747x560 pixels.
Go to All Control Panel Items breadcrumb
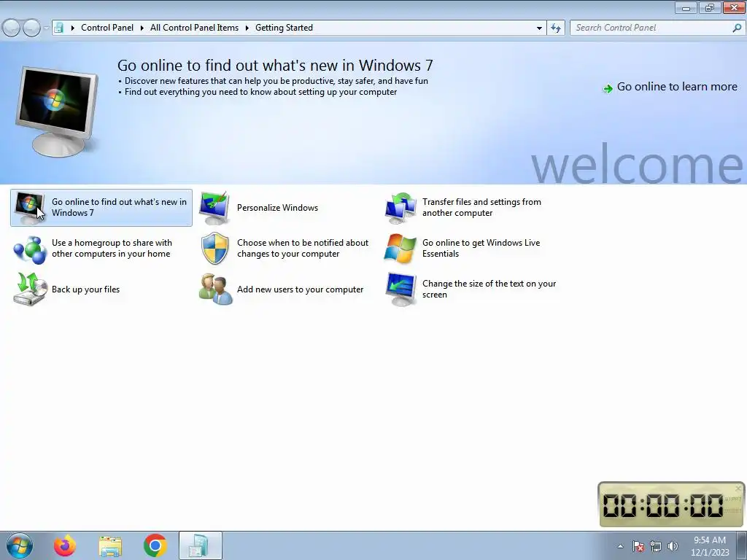pos(194,28)
